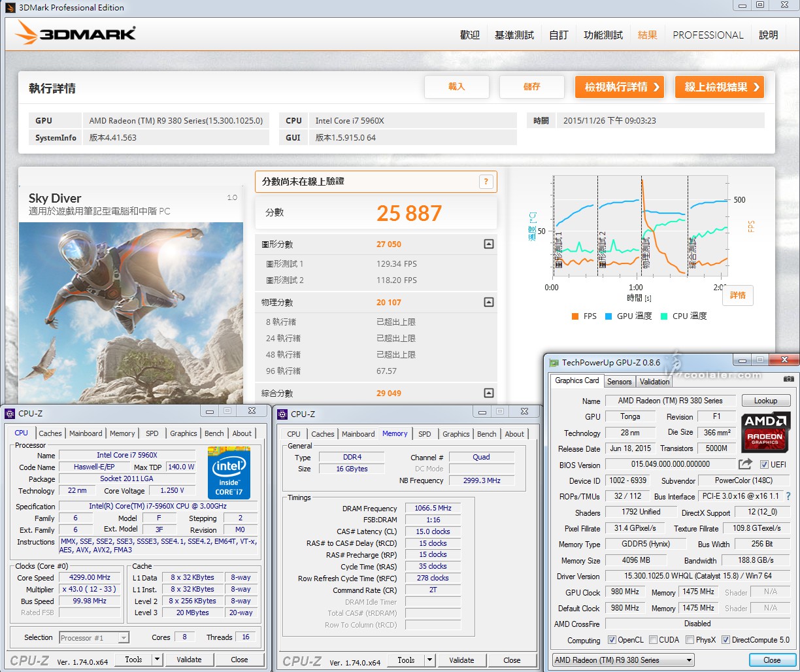Take a GPU-Z screenshot with camera icon
Image resolution: width=800 pixels, height=672 pixels.
[788, 379]
